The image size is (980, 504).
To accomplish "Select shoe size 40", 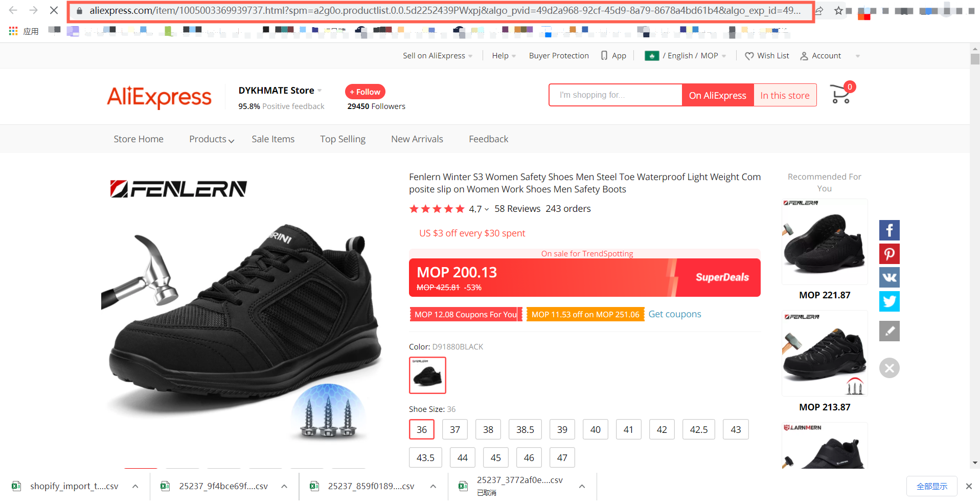I will point(596,429).
